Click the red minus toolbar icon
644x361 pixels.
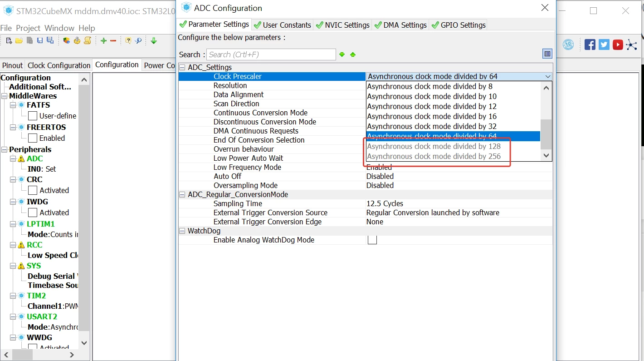[x=113, y=41]
